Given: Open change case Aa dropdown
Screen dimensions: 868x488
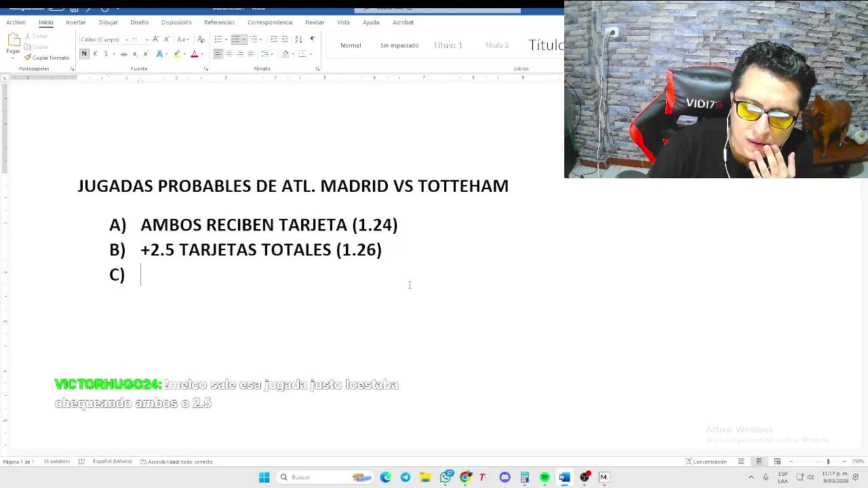Looking at the screenshot, I should (183, 39).
